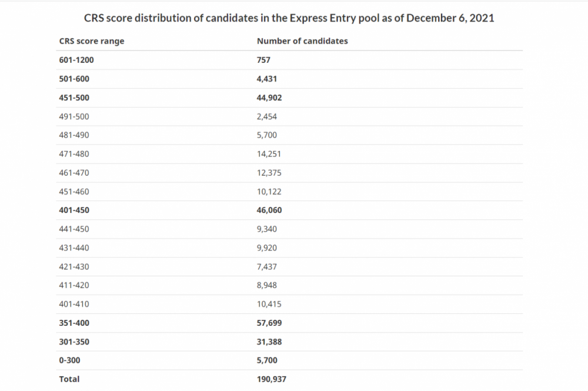Click the 4,431 candidates value
588x391 pixels.
(266, 79)
